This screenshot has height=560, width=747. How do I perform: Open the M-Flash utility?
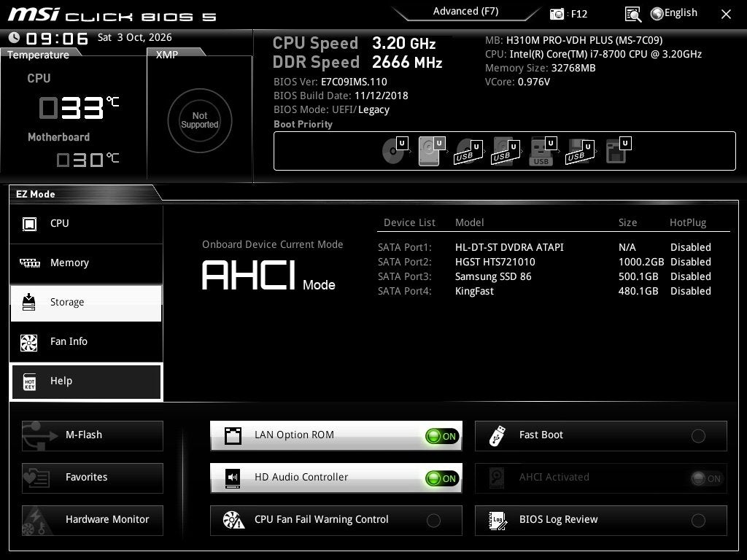(93, 436)
